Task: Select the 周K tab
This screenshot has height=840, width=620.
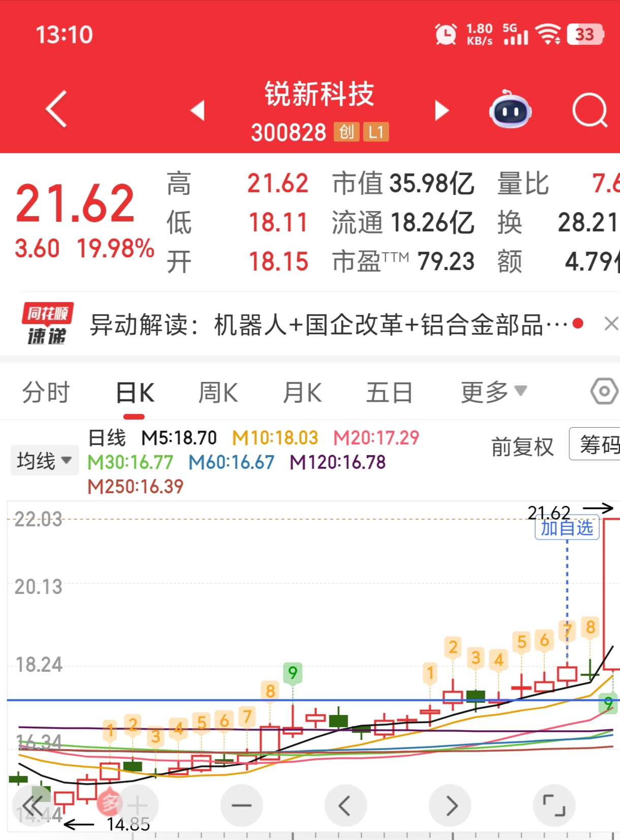Action: tap(218, 393)
